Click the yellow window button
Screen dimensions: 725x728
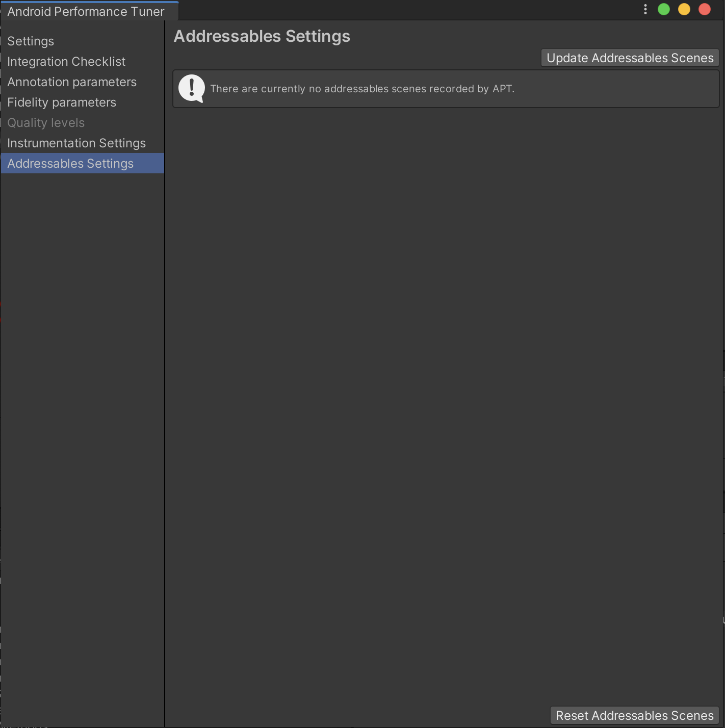click(684, 10)
